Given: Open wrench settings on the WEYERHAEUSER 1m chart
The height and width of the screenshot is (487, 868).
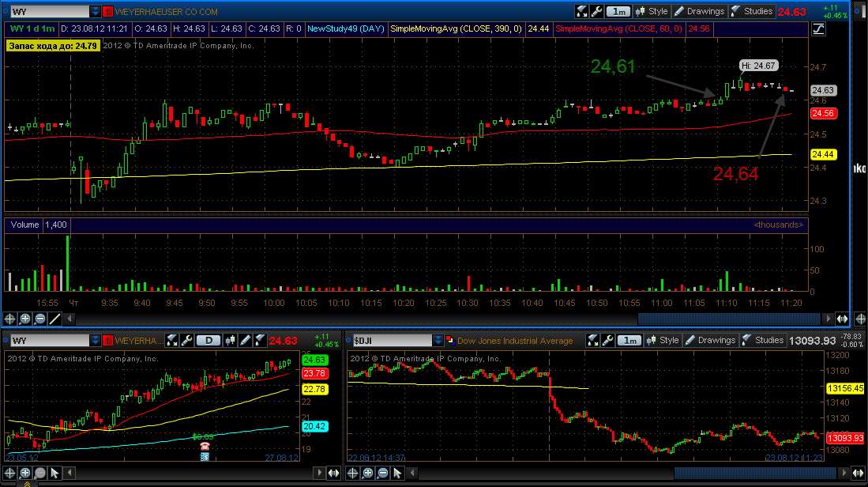Looking at the screenshot, I should click(x=596, y=11).
